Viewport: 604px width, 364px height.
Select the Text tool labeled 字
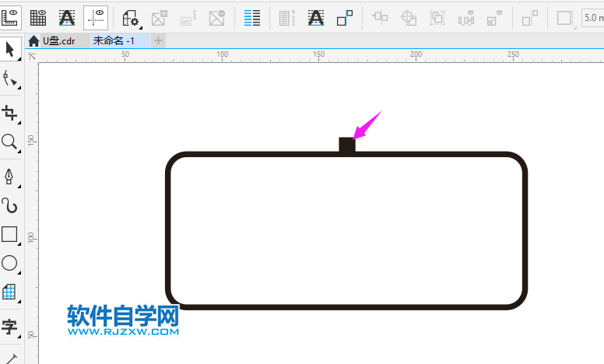point(9,327)
